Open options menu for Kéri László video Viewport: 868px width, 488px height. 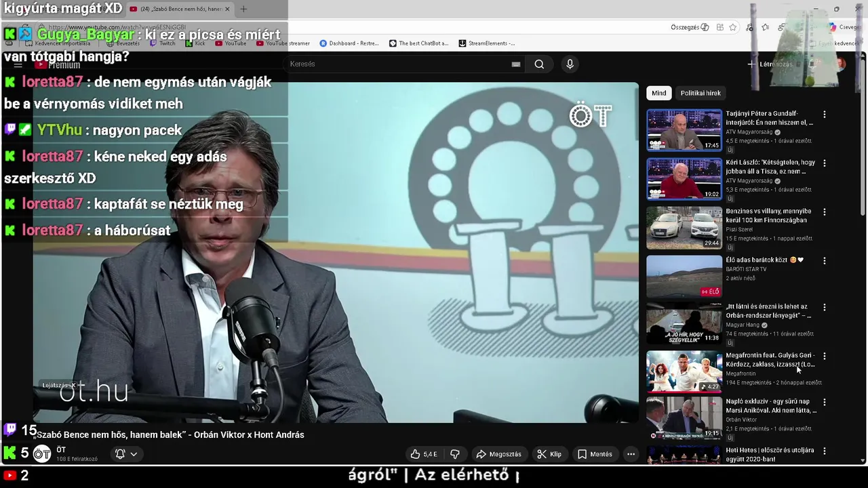[825, 163]
